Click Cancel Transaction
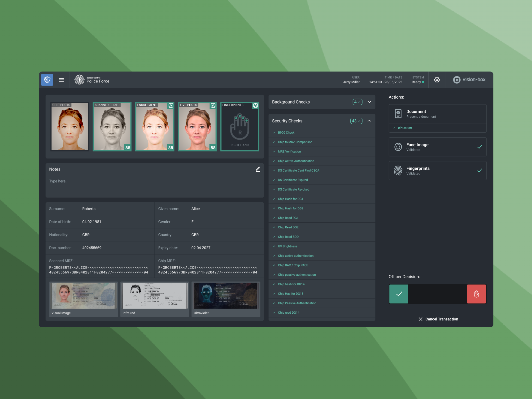Screen dimensions: 532x399 [438, 319]
